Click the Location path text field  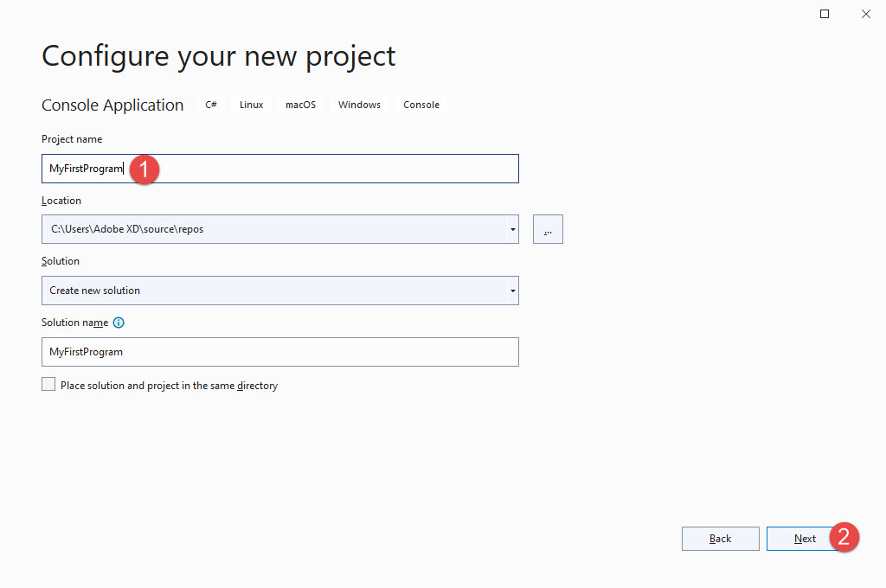(260, 228)
